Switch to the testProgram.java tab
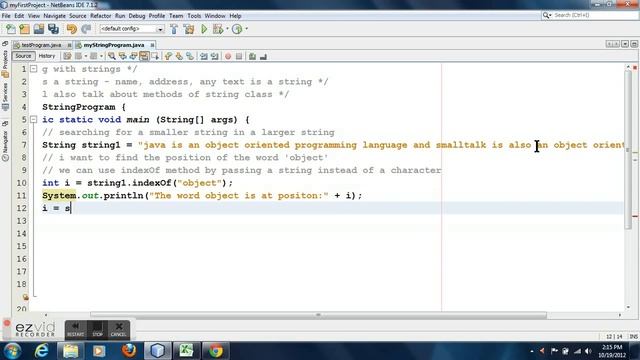Image resolution: width=640 pixels, height=360 pixels. click(x=41, y=45)
